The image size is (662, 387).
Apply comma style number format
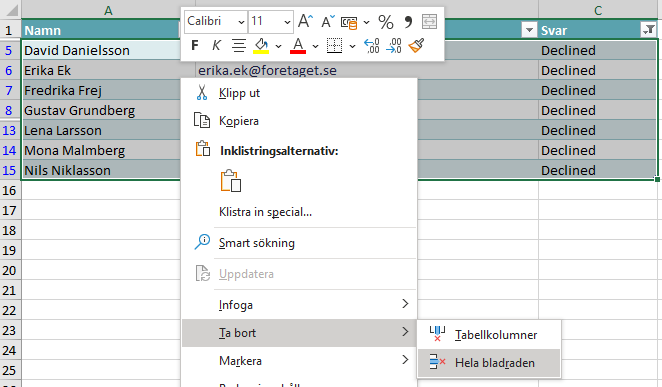pyautogui.click(x=408, y=22)
